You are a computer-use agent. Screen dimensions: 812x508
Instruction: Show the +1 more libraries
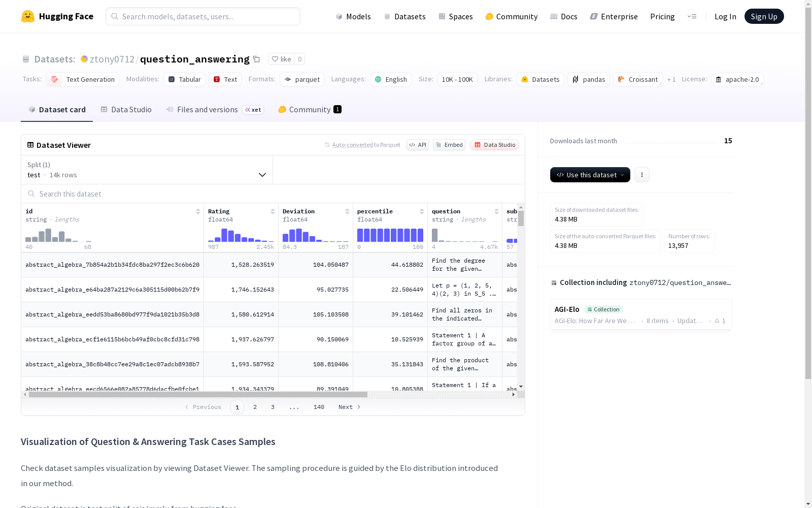[x=671, y=79]
